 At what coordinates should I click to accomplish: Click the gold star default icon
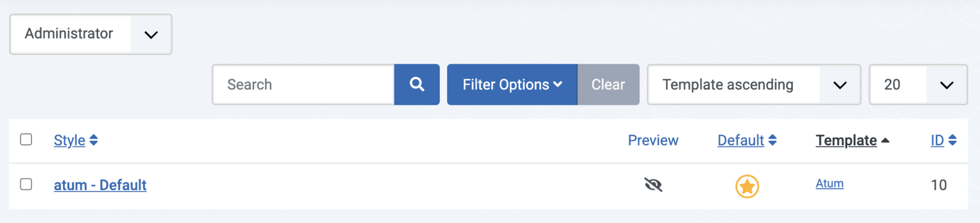(747, 186)
